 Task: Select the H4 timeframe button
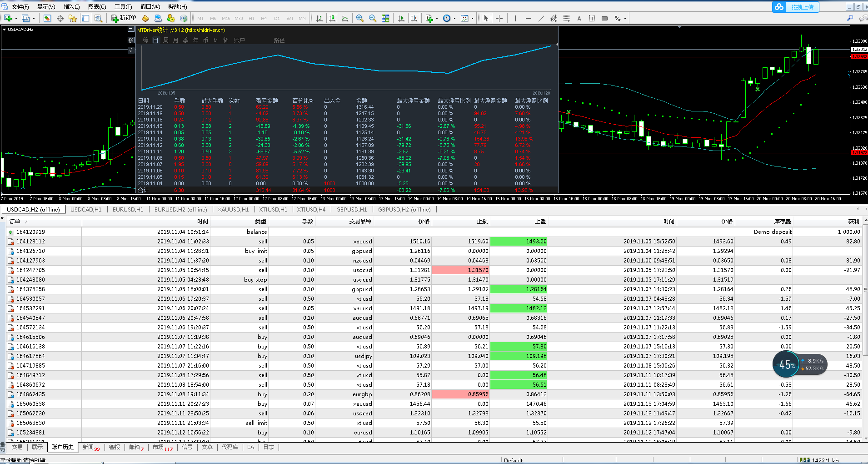(264, 18)
